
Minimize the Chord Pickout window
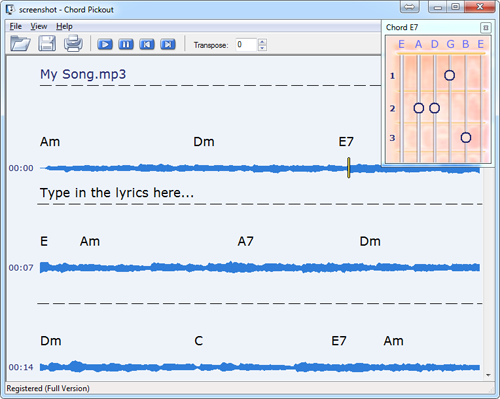click(437, 6)
